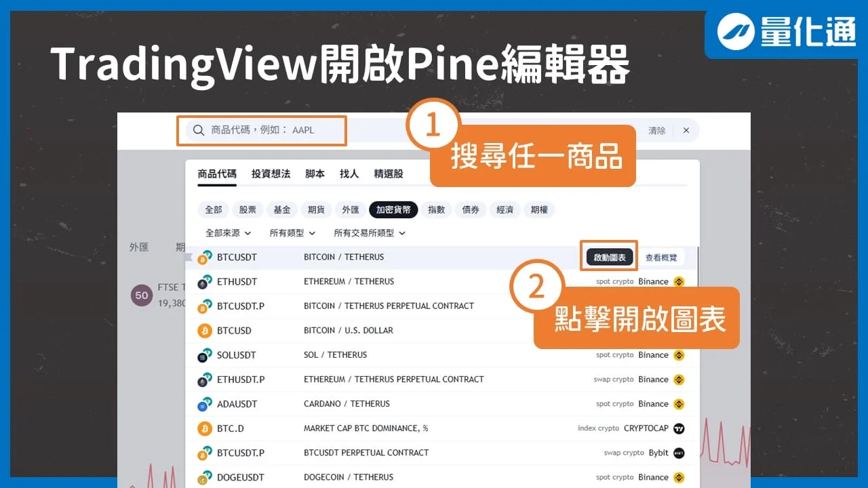Screen dimensions: 868x488
Task: Click the Binance logo on ADAUSDT row
Action: pyautogui.click(x=679, y=404)
